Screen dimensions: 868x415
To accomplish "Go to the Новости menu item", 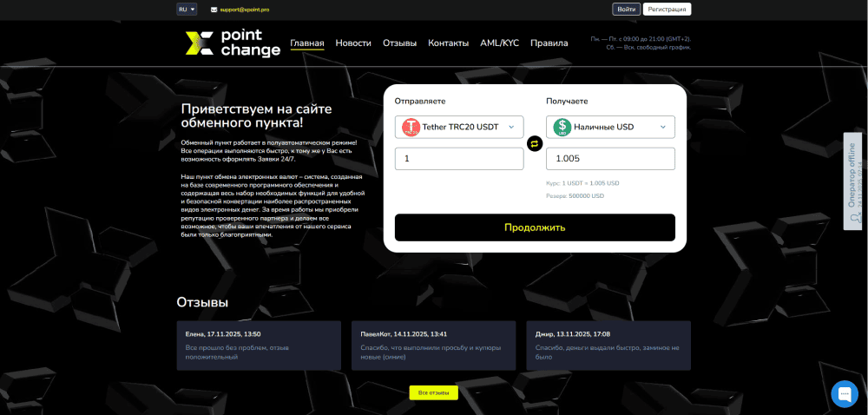I will click(x=353, y=43).
